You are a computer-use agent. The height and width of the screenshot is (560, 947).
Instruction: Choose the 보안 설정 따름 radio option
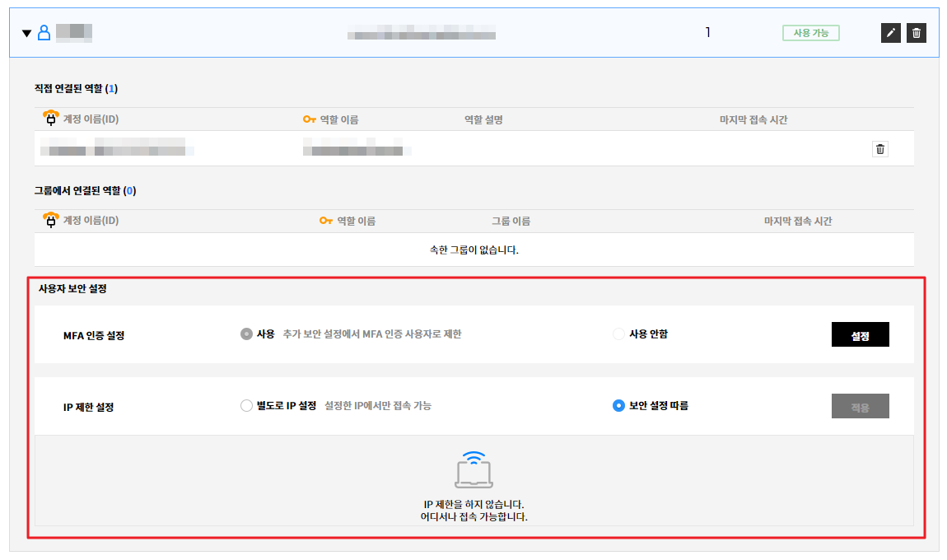[x=618, y=405]
